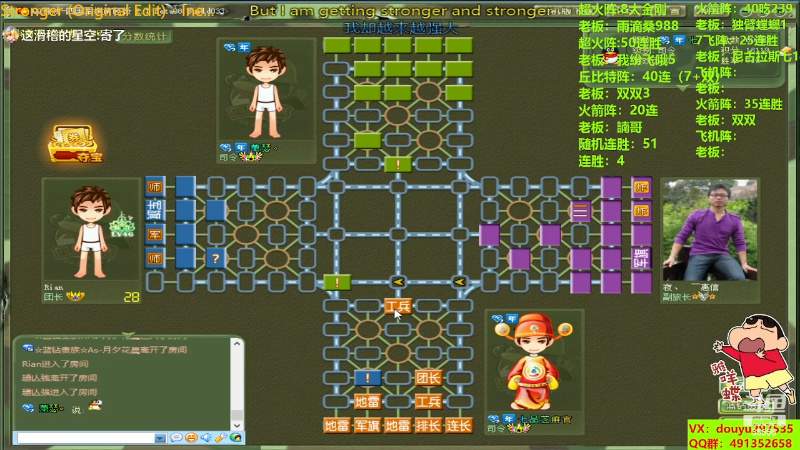
Task: Click the LV46 badge on Rian's avatar
Action: pyautogui.click(x=122, y=227)
